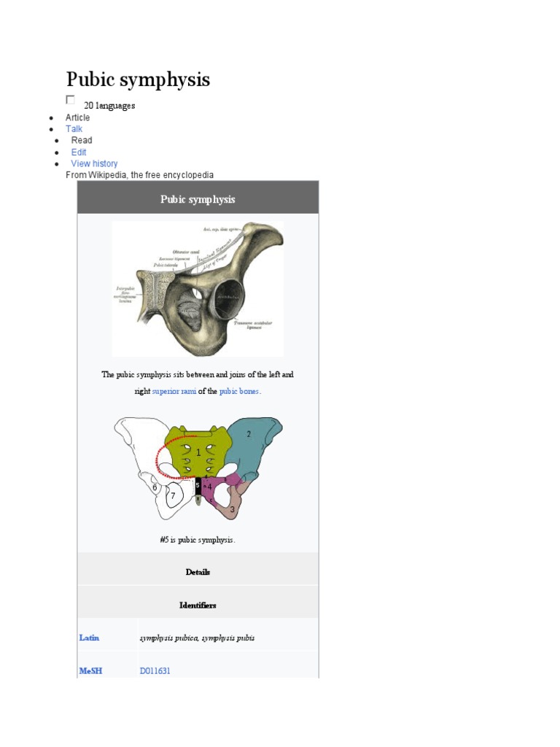Click the Details section header
The width and height of the screenshot is (560, 747).
pos(198,572)
